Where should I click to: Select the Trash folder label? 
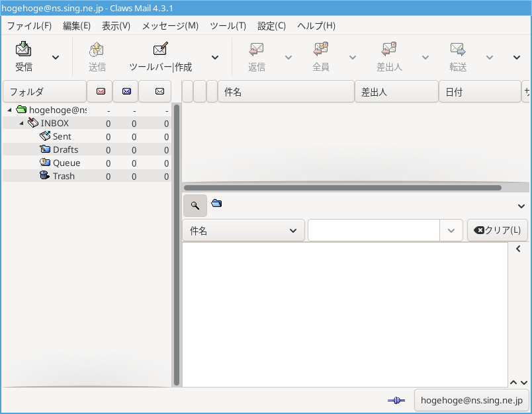point(64,176)
